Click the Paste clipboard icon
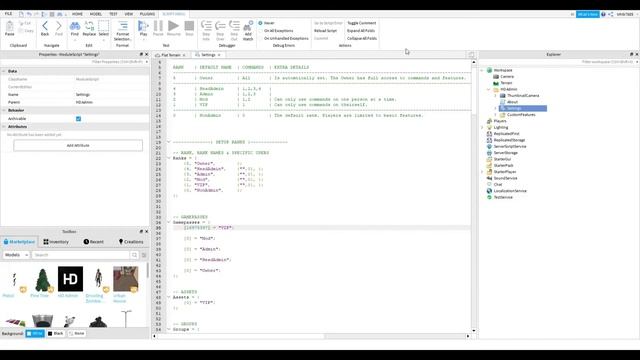The image size is (640, 360). pos(9,27)
